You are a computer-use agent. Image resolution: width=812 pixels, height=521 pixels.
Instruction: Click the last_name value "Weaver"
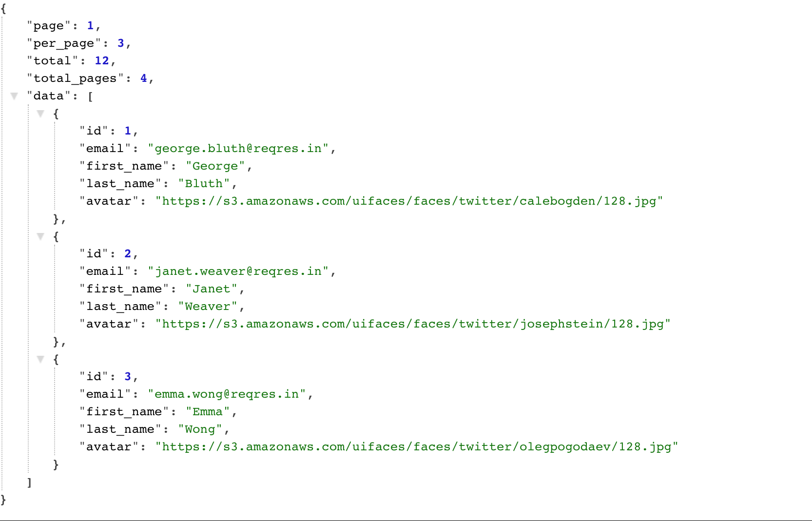coord(208,307)
